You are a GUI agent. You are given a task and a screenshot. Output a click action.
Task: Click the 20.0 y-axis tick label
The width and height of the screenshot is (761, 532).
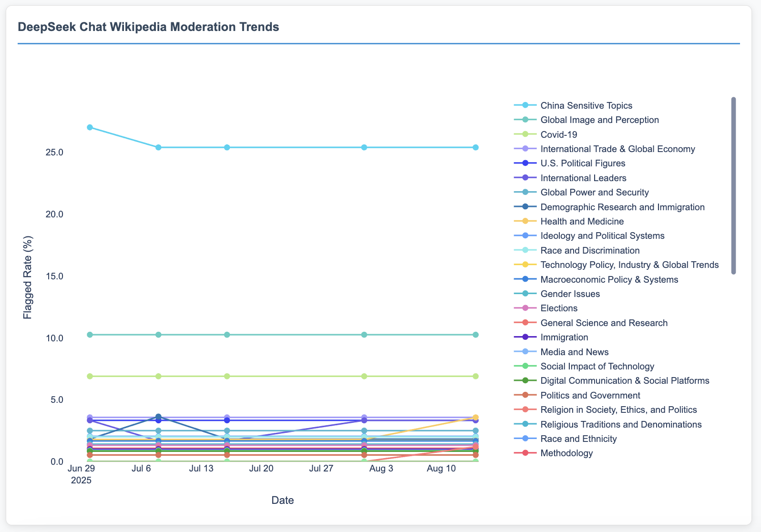pos(55,214)
